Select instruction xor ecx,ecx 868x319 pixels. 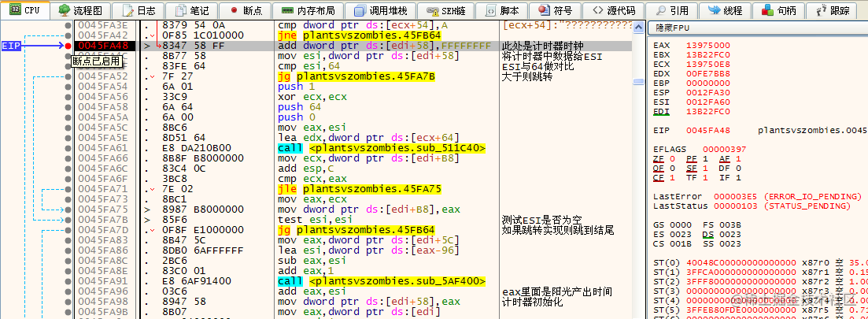click(312, 97)
